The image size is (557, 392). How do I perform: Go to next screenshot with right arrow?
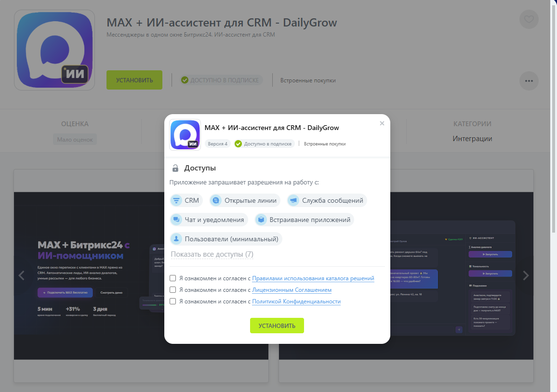[x=526, y=275]
